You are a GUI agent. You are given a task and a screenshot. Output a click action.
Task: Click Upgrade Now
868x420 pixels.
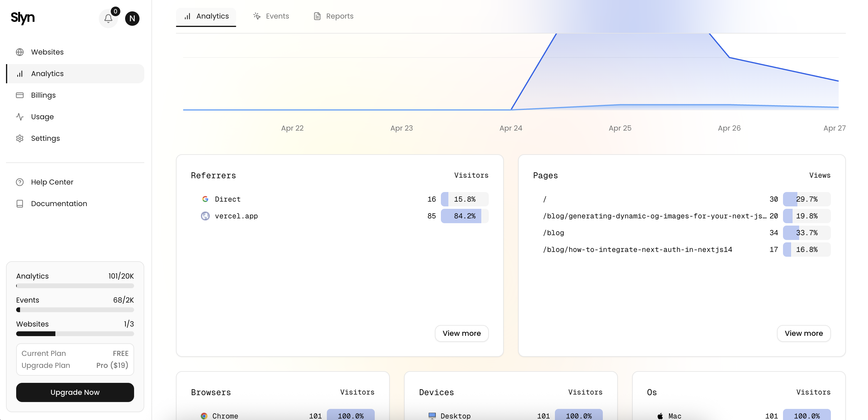tap(75, 392)
